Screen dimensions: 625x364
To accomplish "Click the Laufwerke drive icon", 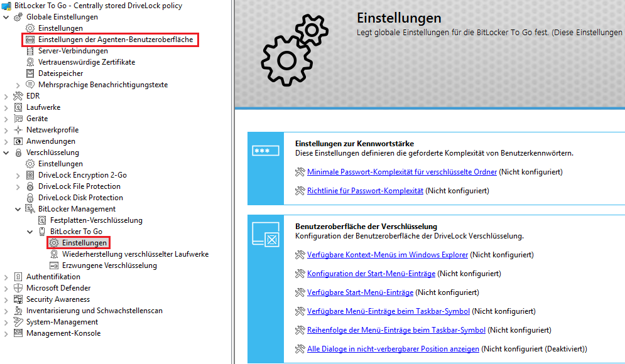I will coord(18,107).
